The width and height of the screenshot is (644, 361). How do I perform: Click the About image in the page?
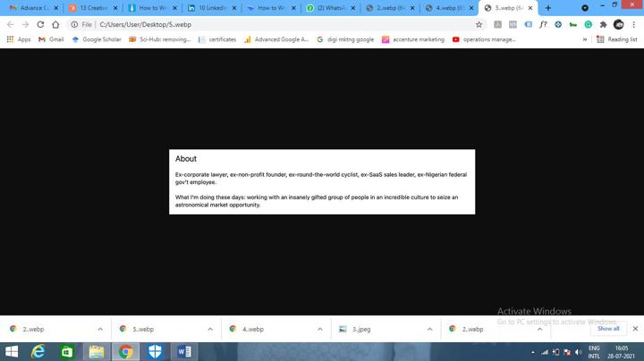coord(322,181)
